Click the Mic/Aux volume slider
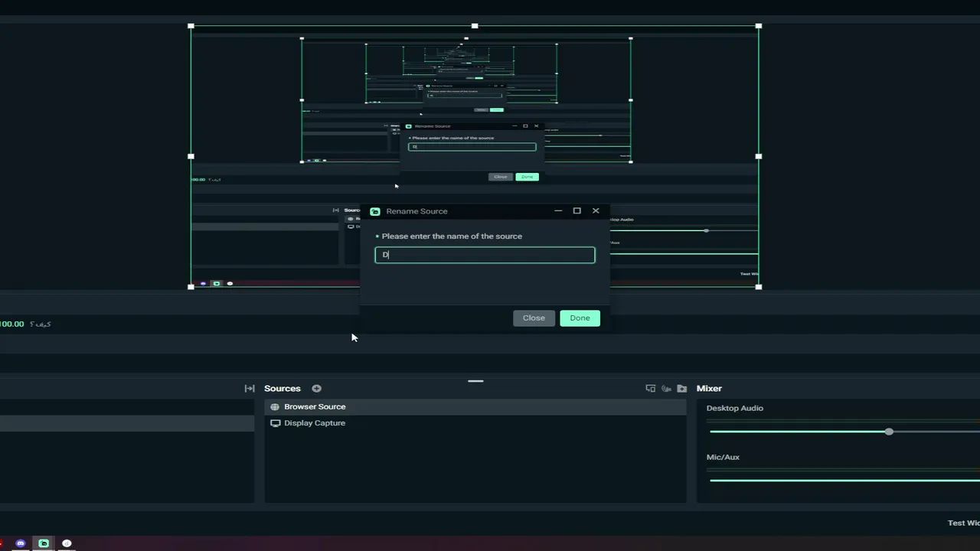 coord(844,480)
